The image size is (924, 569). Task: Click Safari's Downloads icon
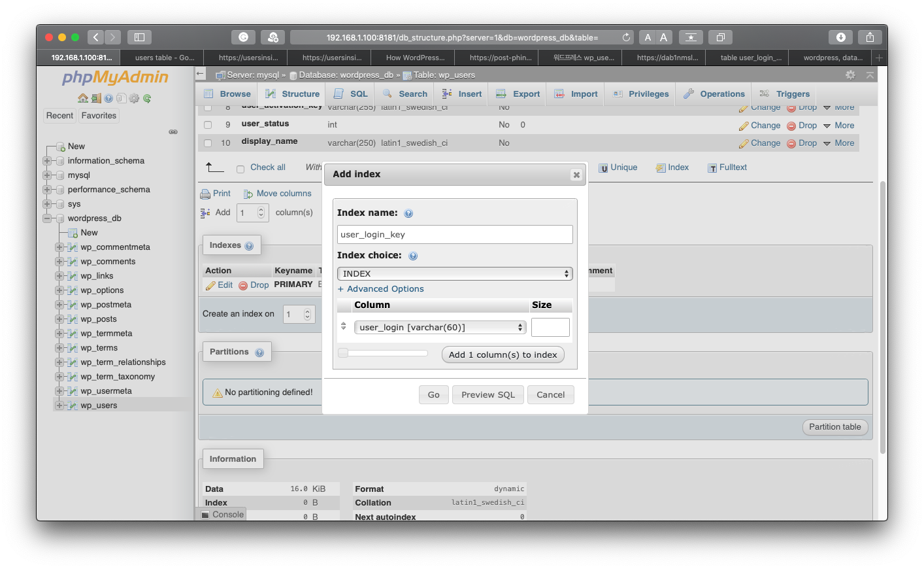click(x=841, y=37)
